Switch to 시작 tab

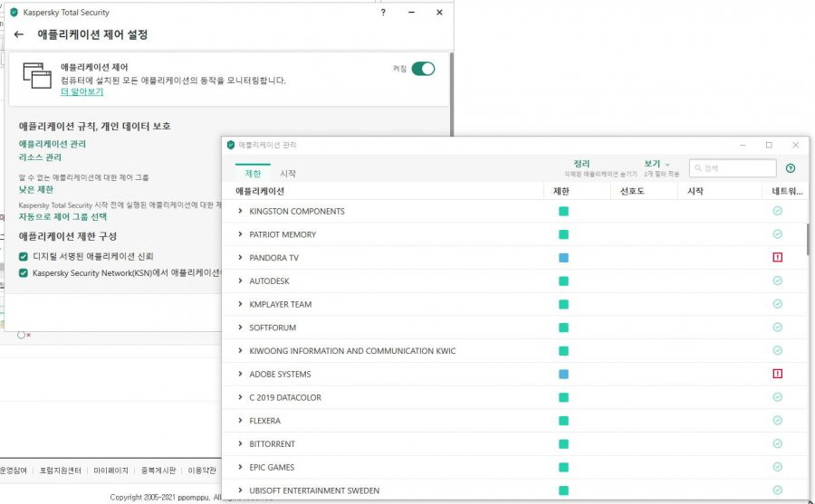288,173
